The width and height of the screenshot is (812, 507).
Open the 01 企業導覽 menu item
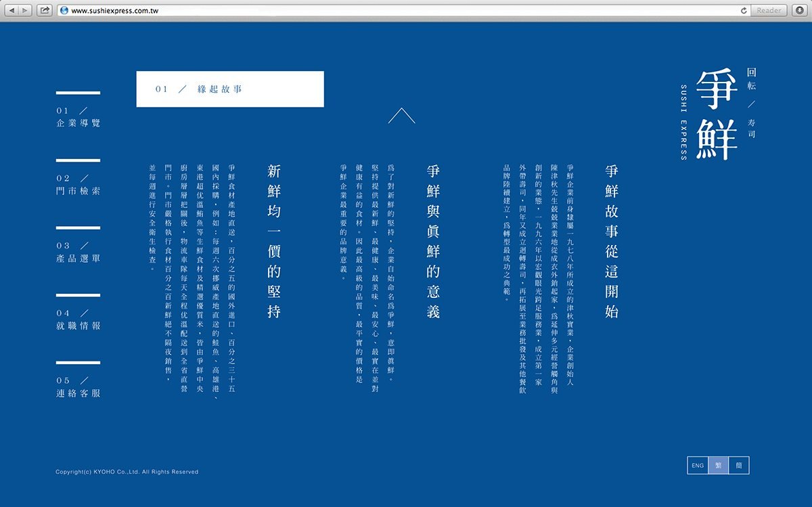point(78,116)
